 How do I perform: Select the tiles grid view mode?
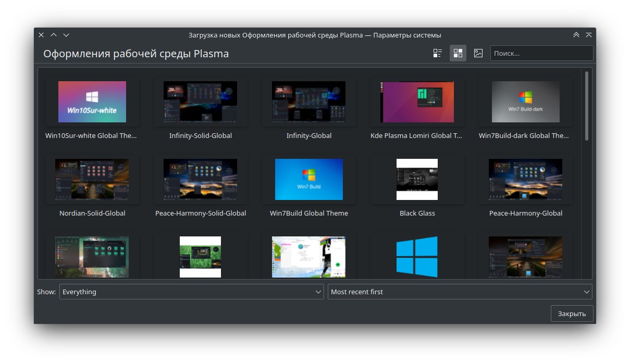458,53
